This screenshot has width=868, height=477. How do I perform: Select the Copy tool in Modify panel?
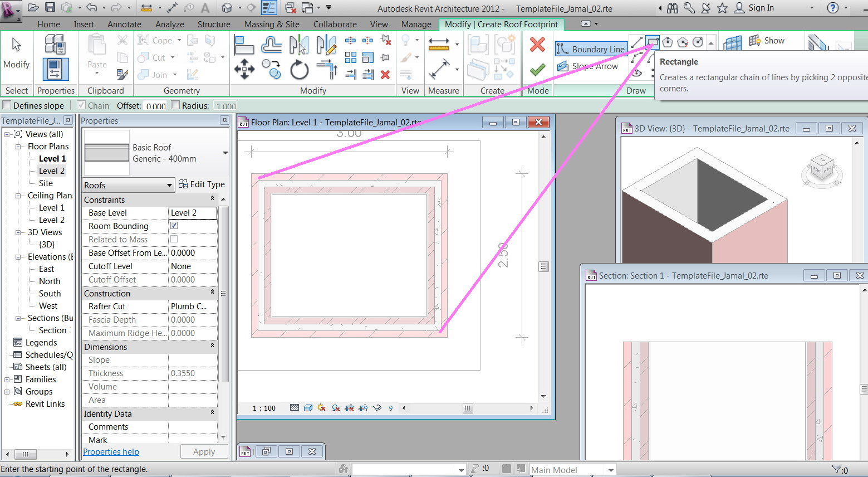click(x=271, y=70)
